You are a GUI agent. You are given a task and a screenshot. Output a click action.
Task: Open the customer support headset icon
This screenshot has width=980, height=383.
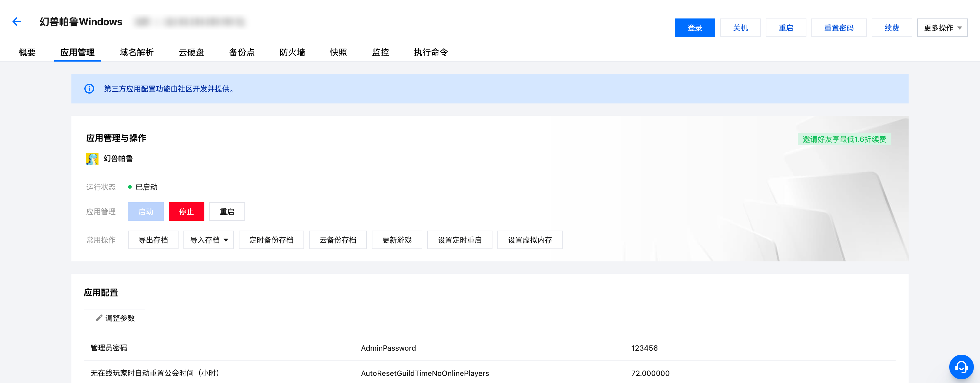961,367
